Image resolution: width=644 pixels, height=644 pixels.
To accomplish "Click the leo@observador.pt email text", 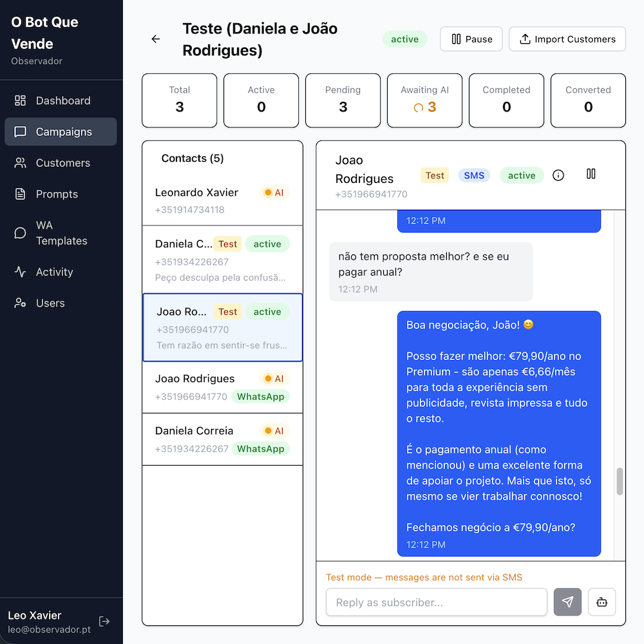I will pos(50,630).
